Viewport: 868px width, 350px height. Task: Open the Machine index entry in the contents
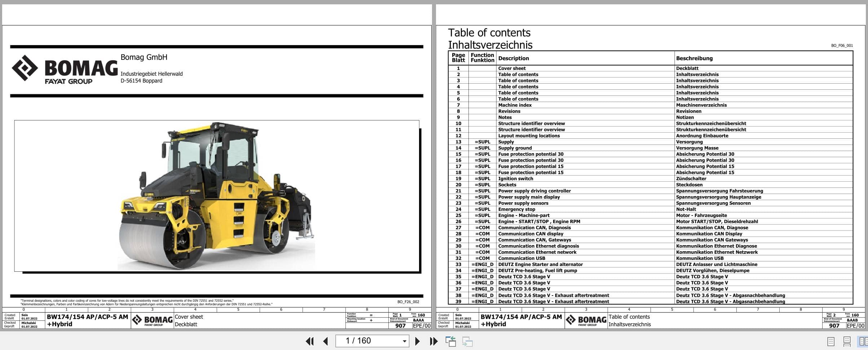[515, 105]
